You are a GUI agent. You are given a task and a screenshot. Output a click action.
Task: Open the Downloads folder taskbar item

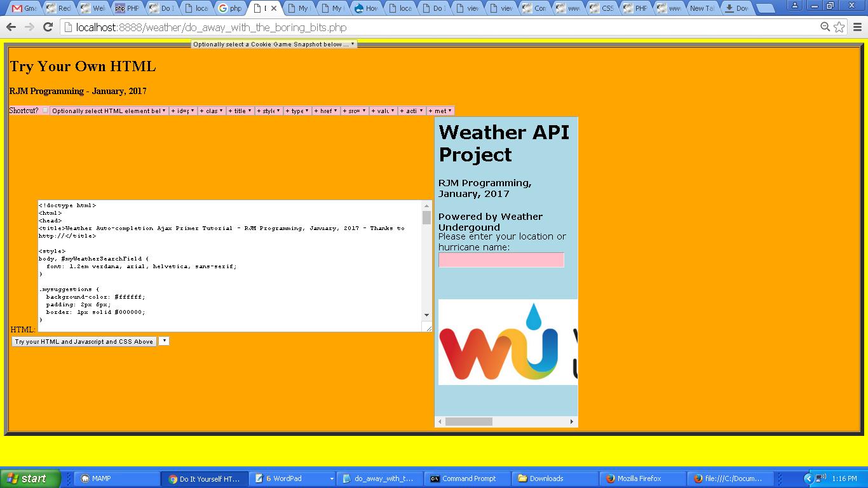[x=556, y=478]
